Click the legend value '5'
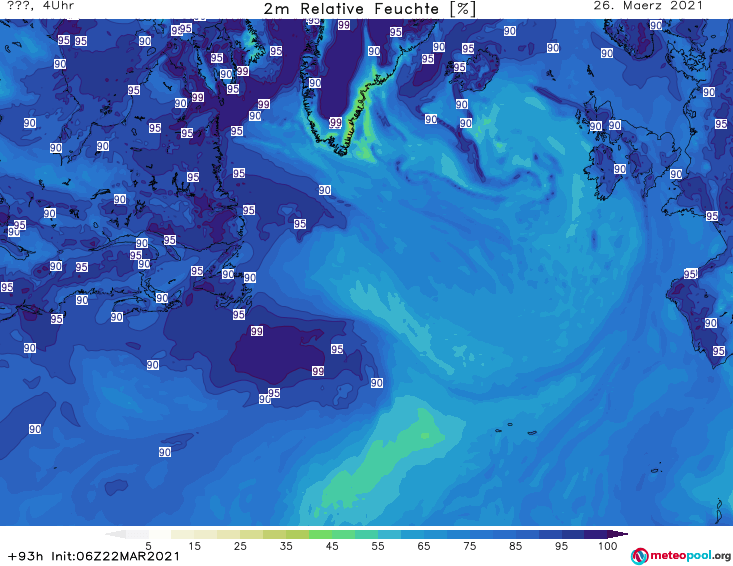 (x=148, y=546)
